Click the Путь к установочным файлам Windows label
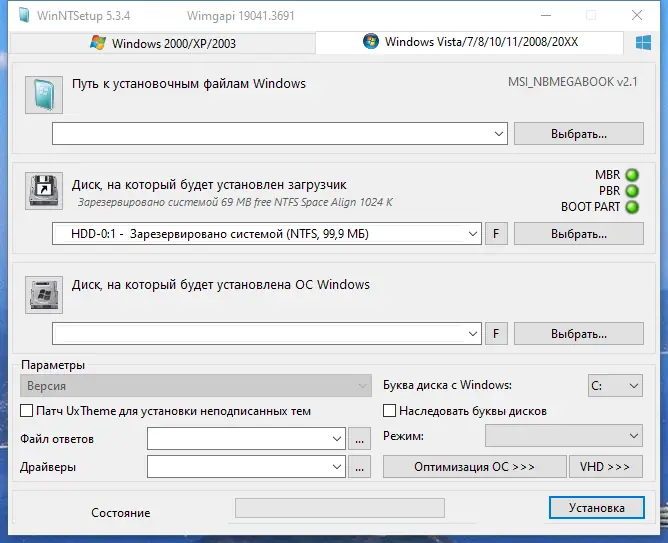Viewport: 668px width, 543px height. [x=189, y=84]
